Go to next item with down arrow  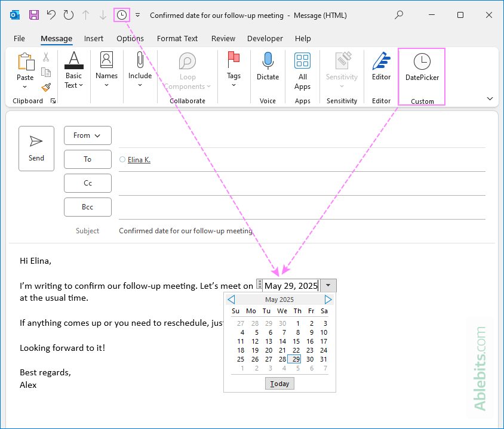103,15
